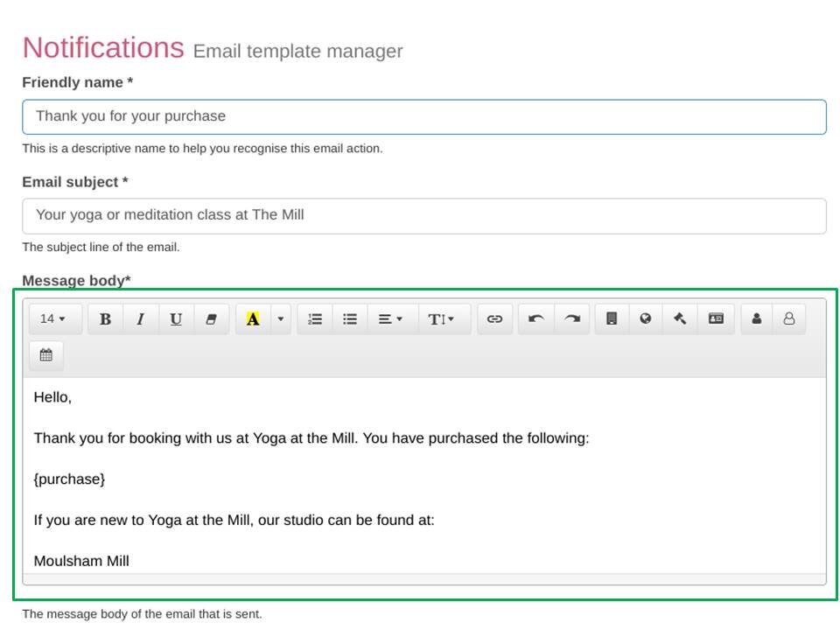Click the yellow highlighted A color swatch
This screenshot has width=840, height=630.
252,318
